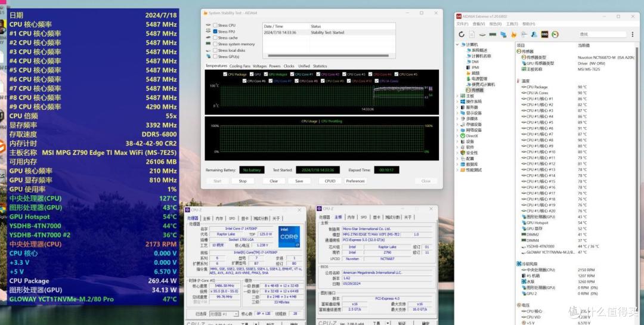This screenshot has height=325, width=644.
Task: Click the AIDA64 refresh toolbar icon
Action: (x=462, y=35)
